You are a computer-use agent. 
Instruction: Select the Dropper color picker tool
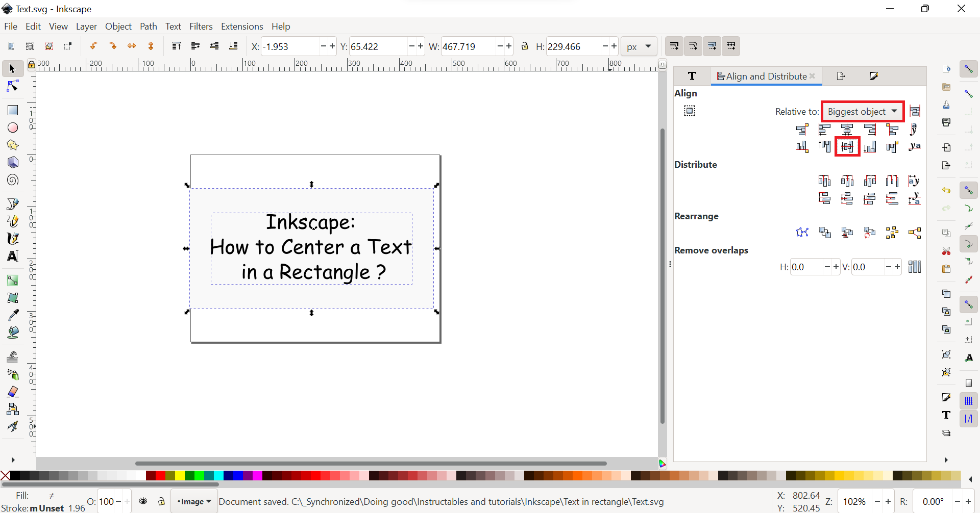(x=12, y=315)
